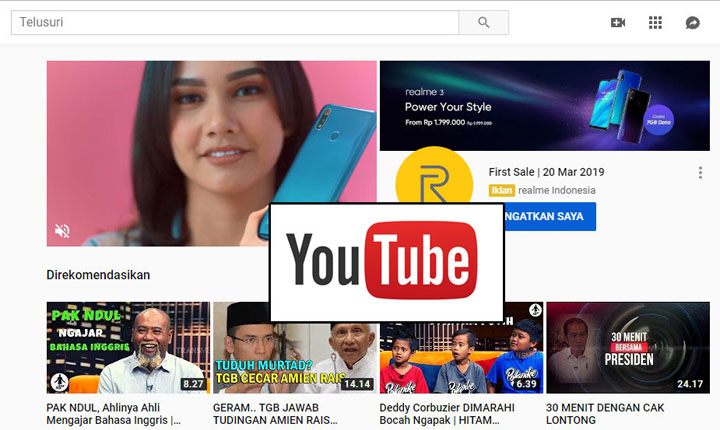Open title 30 MENIT DENGAN CAK LONTONG
Screen dimensions: 720x430
point(605,414)
